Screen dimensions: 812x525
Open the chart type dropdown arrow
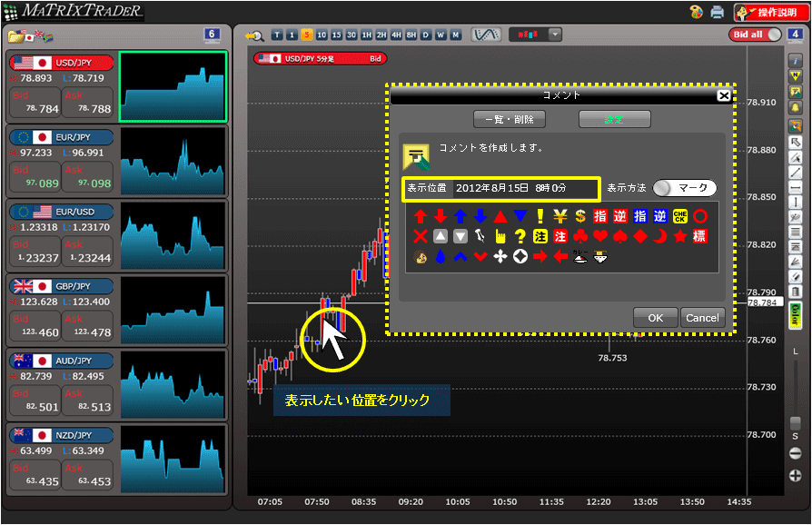coord(555,35)
